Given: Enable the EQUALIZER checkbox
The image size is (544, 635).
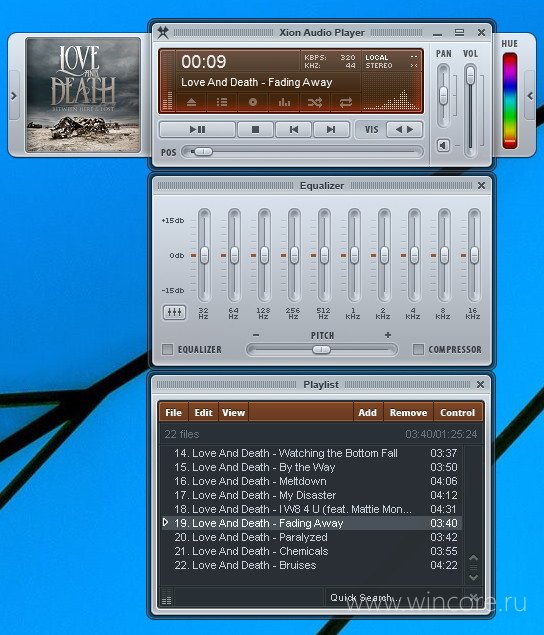Looking at the screenshot, I should point(167,349).
